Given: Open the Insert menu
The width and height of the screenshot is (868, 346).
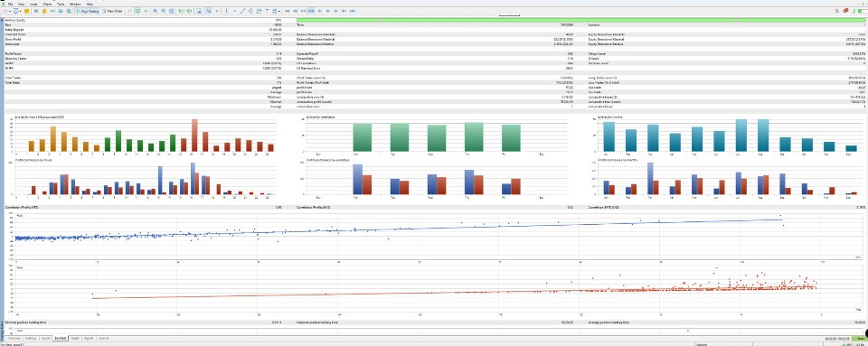Looking at the screenshot, I should (33, 4).
